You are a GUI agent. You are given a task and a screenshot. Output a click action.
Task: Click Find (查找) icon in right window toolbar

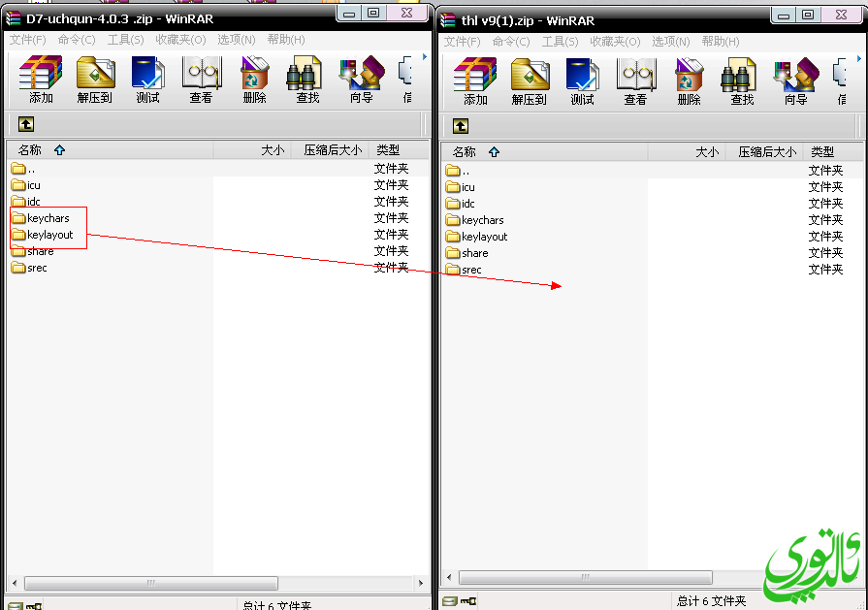coord(742,81)
